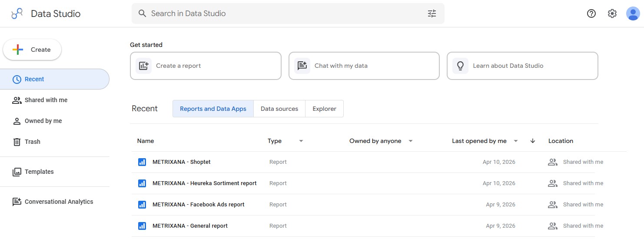Click the Create a report card

pos(206,66)
